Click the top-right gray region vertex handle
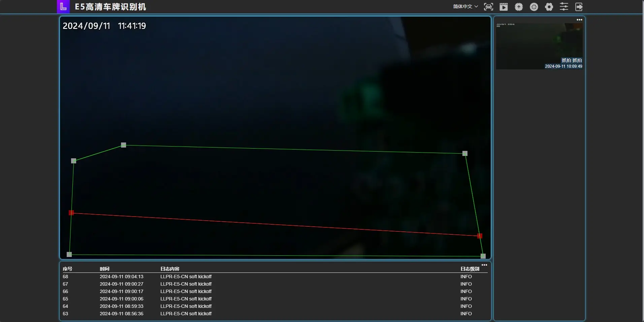The image size is (644, 322). [x=465, y=153]
